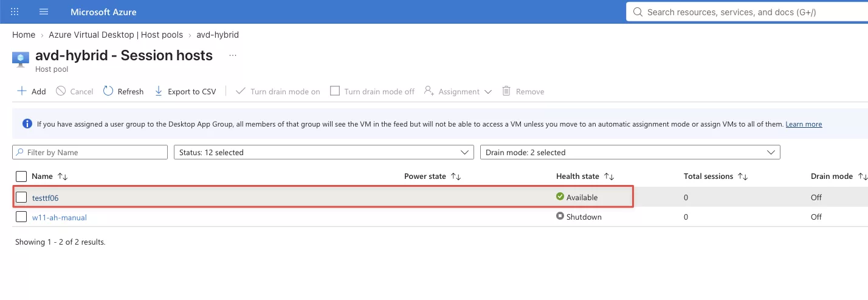
Task: Expand the Status: 12 selected dropdown
Action: click(324, 152)
